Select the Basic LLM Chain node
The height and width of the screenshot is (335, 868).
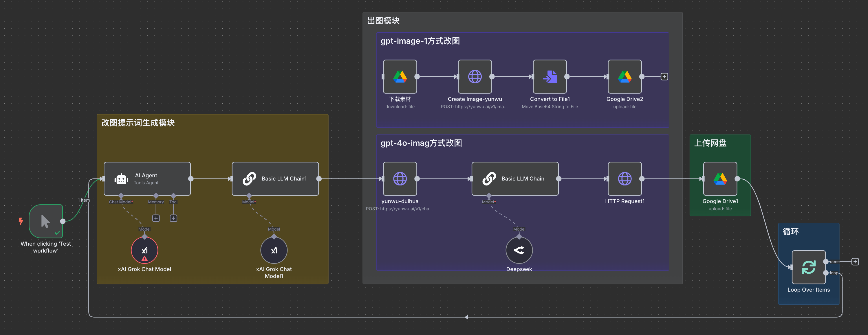(x=515, y=179)
